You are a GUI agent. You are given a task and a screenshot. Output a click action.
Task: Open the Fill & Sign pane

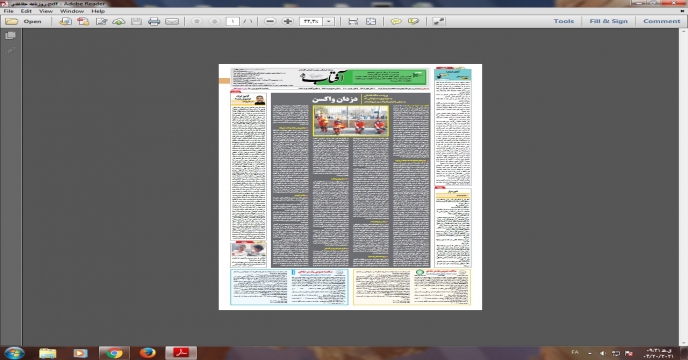coord(608,21)
